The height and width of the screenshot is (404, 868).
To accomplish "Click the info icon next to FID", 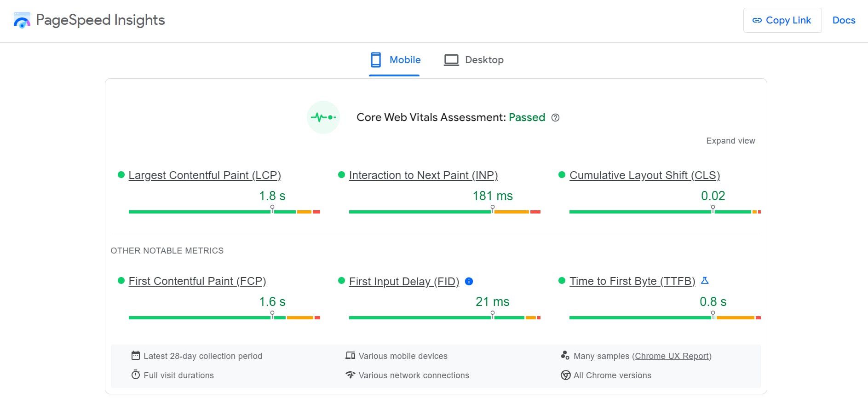I will click(469, 281).
